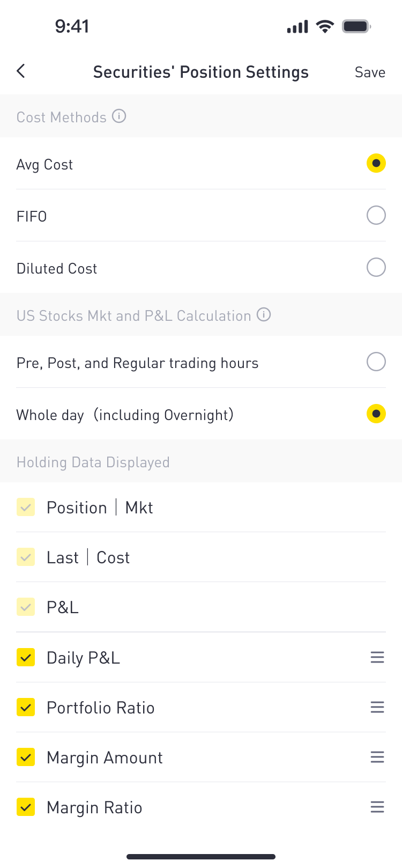The height and width of the screenshot is (868, 402).
Task: Choose FIFO cost method
Action: pyautogui.click(x=376, y=215)
